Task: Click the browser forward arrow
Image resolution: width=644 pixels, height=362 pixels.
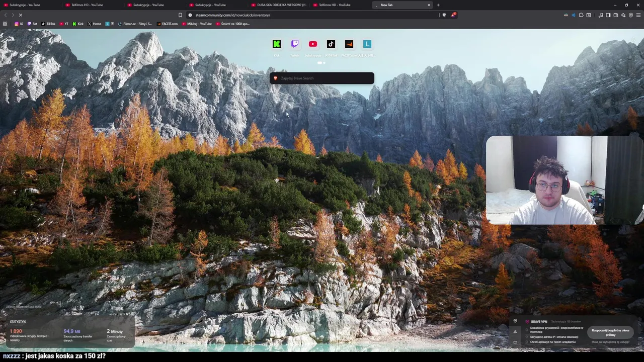Action: click(13, 15)
